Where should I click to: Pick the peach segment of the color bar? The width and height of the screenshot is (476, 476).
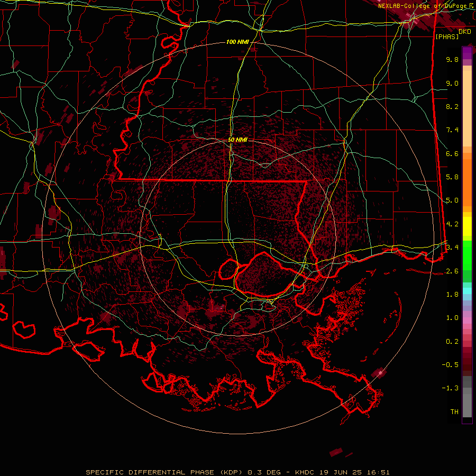[x=467, y=108]
